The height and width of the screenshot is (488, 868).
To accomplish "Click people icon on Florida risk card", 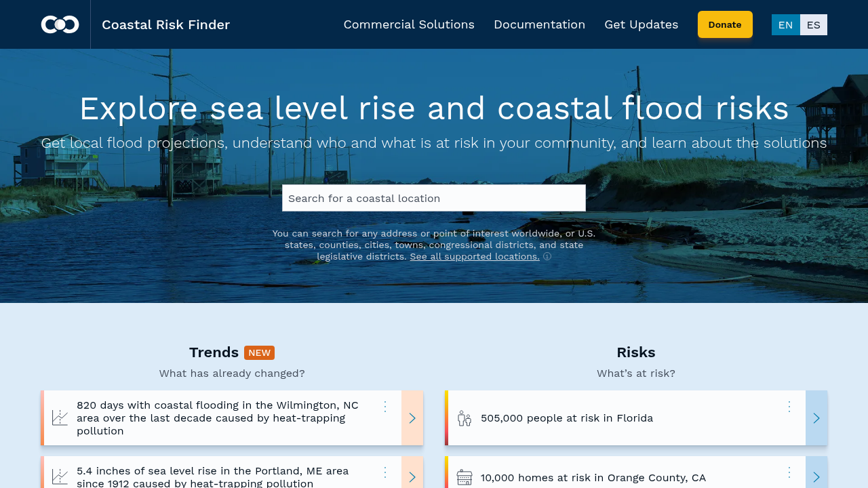I will [x=465, y=418].
